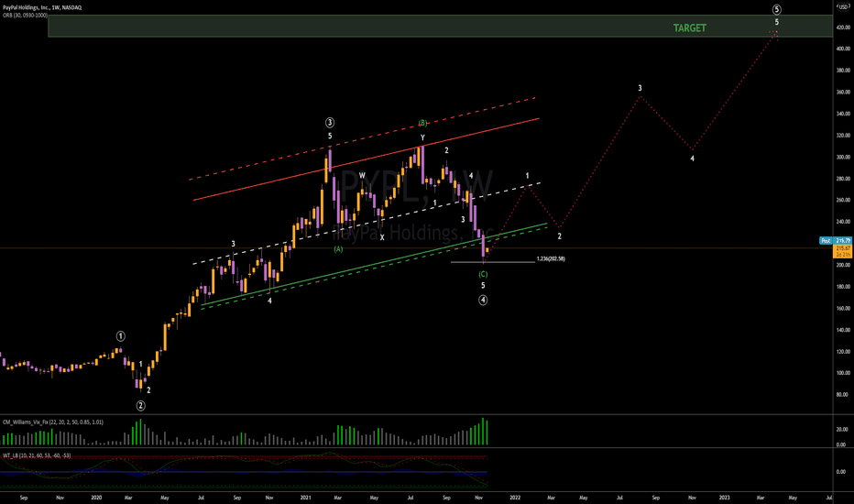Select the X corrective wave label
The image size is (854, 504).
click(x=382, y=237)
